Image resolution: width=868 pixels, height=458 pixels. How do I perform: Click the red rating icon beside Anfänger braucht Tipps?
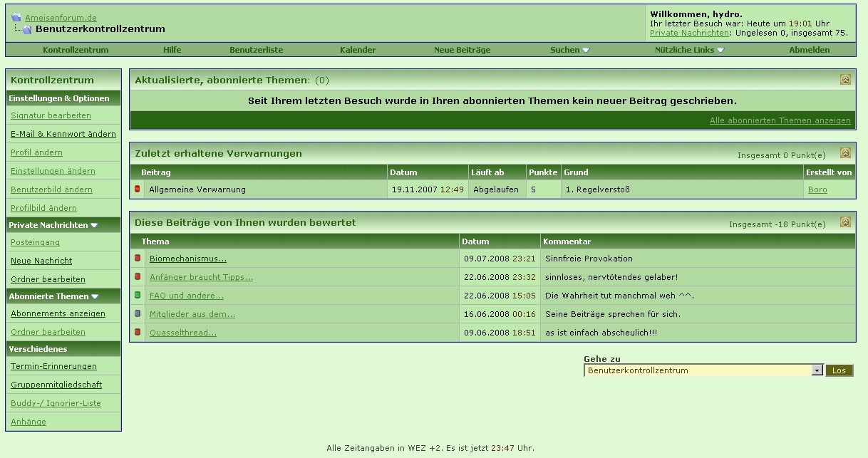tap(138, 276)
